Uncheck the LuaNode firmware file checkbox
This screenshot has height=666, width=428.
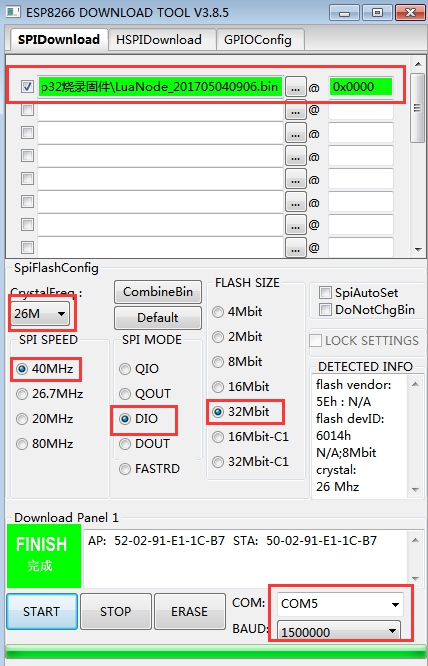pos(28,87)
